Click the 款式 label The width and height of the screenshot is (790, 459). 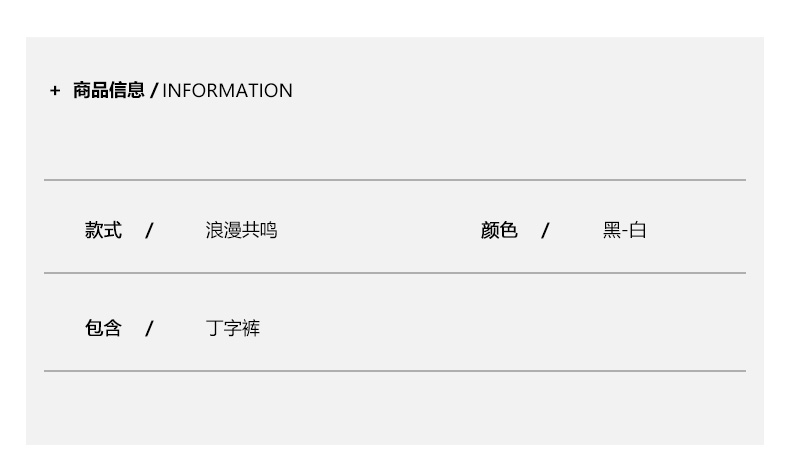coord(103,231)
